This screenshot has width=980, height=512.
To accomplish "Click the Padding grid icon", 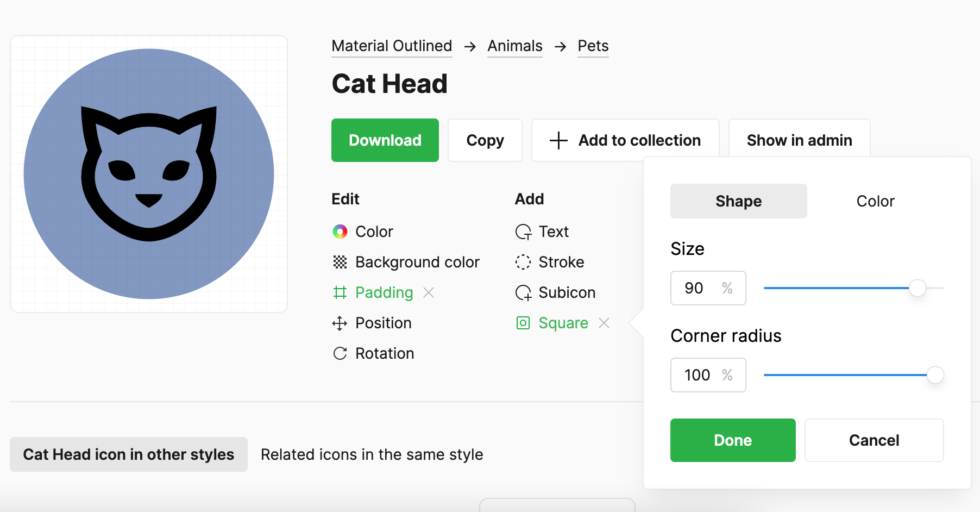I will pyautogui.click(x=340, y=292).
